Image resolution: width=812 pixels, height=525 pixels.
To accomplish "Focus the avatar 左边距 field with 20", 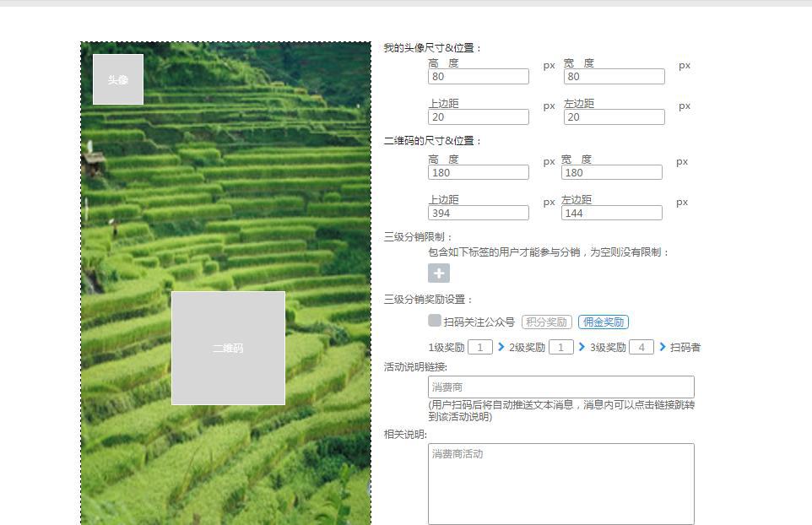I will [614, 117].
